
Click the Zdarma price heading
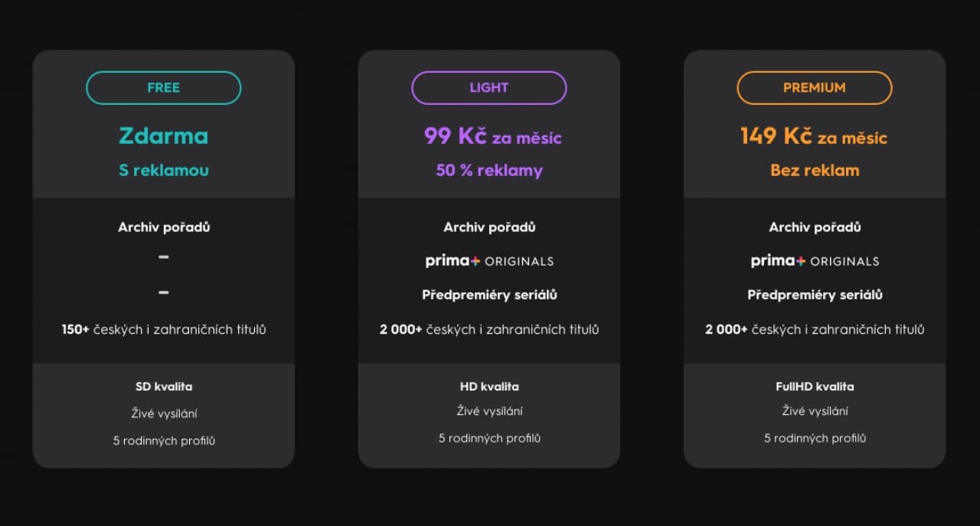tap(163, 136)
